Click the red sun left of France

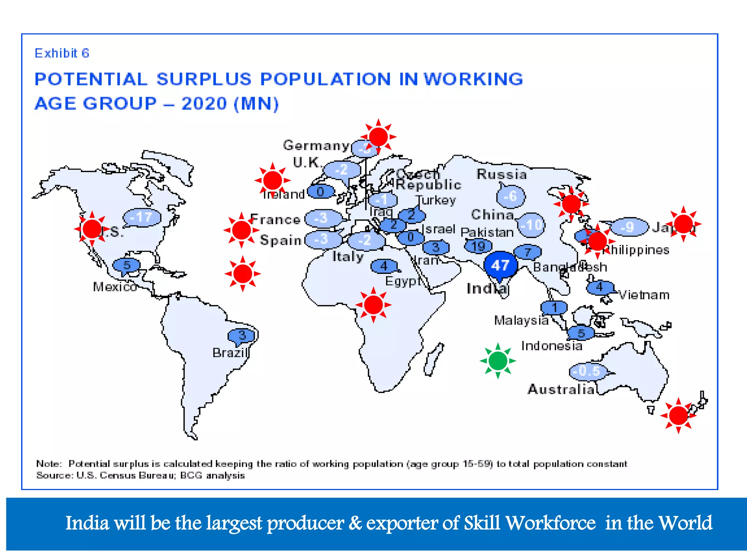pyautogui.click(x=241, y=230)
